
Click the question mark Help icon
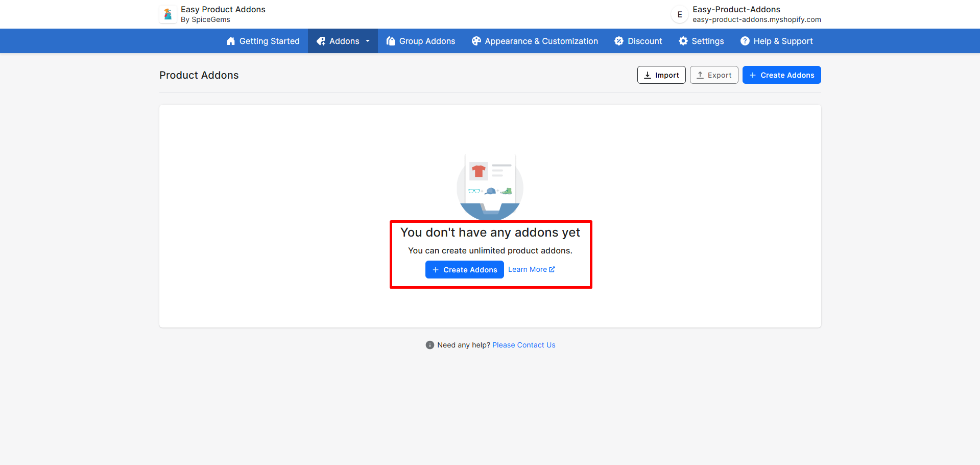pos(745,41)
